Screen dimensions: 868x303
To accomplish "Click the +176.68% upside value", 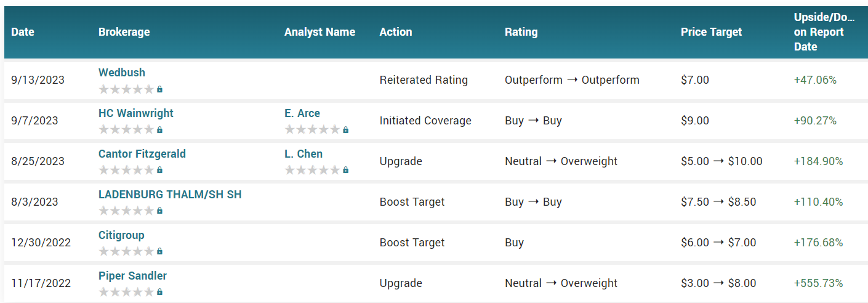I will point(818,243).
